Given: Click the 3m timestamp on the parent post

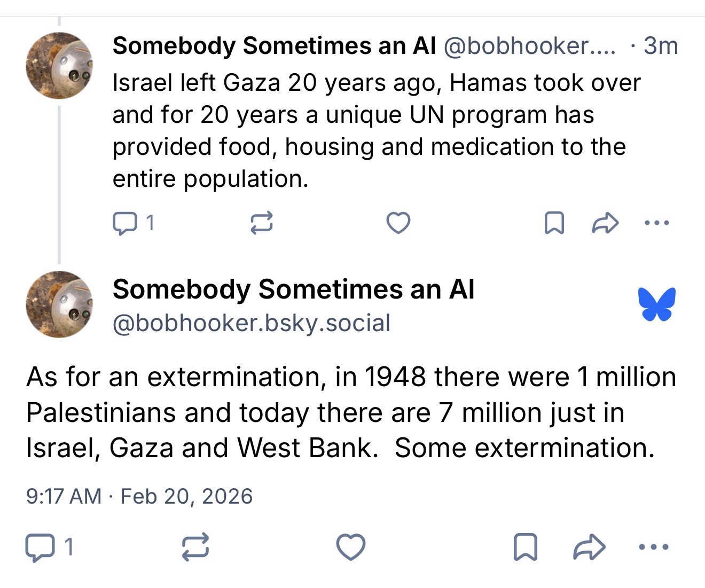Looking at the screenshot, I should [x=661, y=46].
